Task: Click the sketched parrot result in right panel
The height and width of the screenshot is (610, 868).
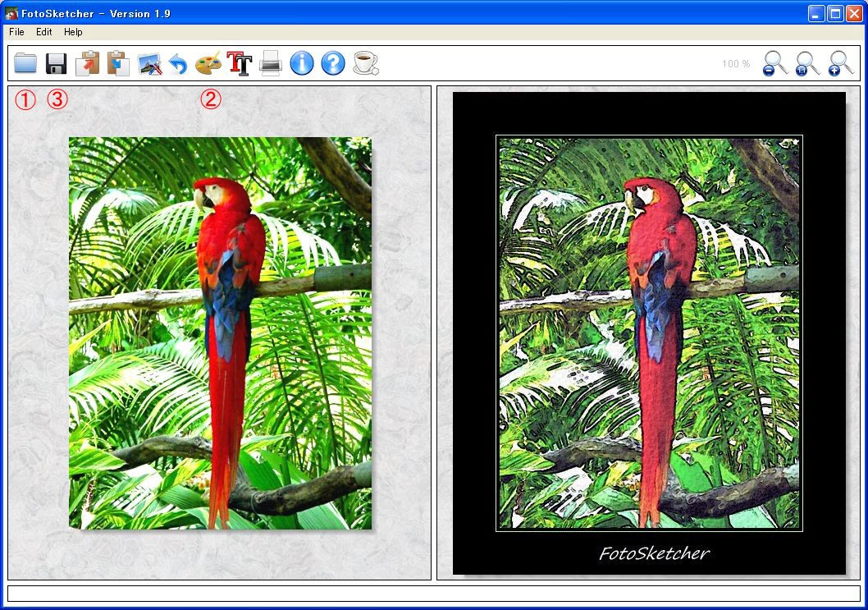Action: click(x=649, y=333)
